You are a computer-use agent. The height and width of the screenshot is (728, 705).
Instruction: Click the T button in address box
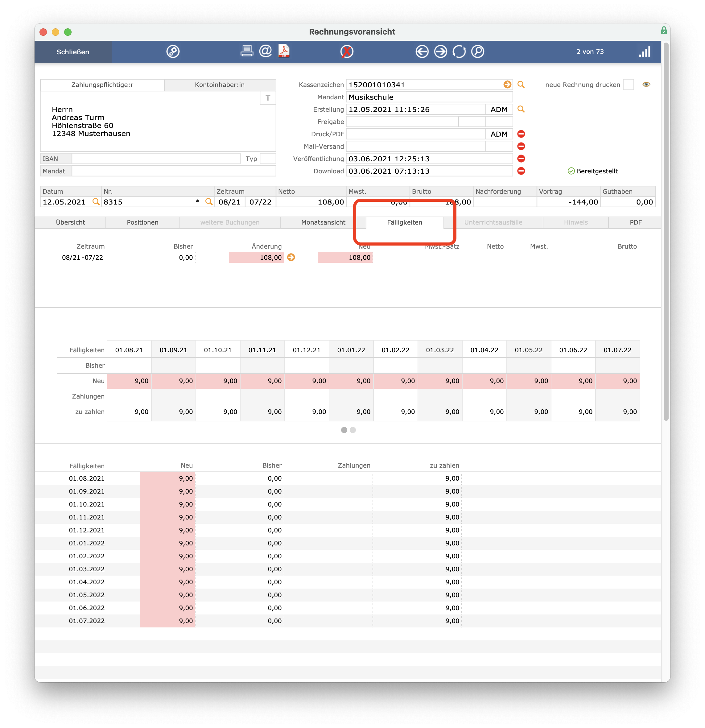click(268, 98)
